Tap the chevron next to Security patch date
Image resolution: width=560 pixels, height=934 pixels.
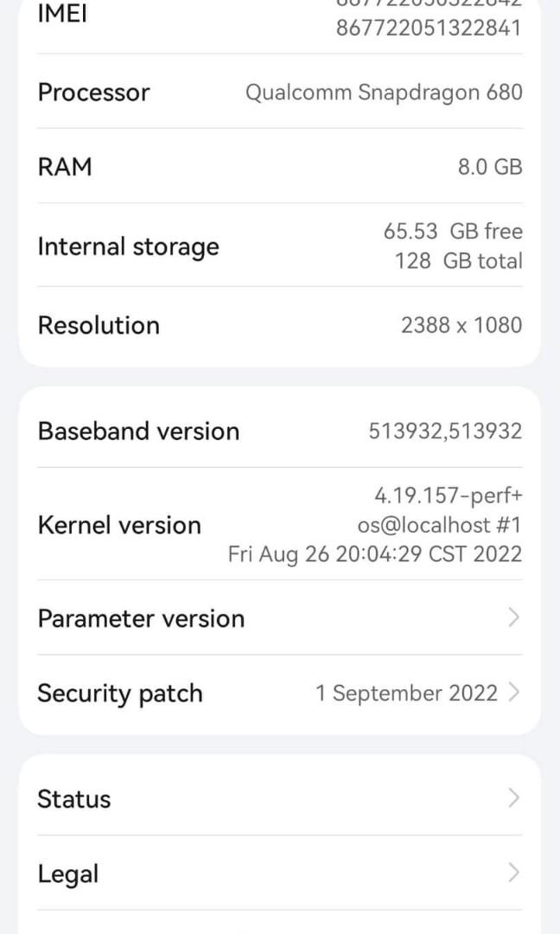(514, 693)
